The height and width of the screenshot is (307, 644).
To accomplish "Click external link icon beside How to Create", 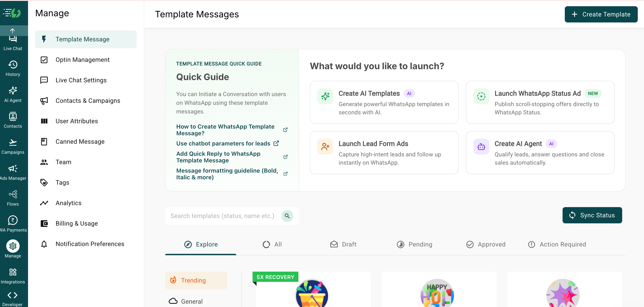I will [x=285, y=129].
